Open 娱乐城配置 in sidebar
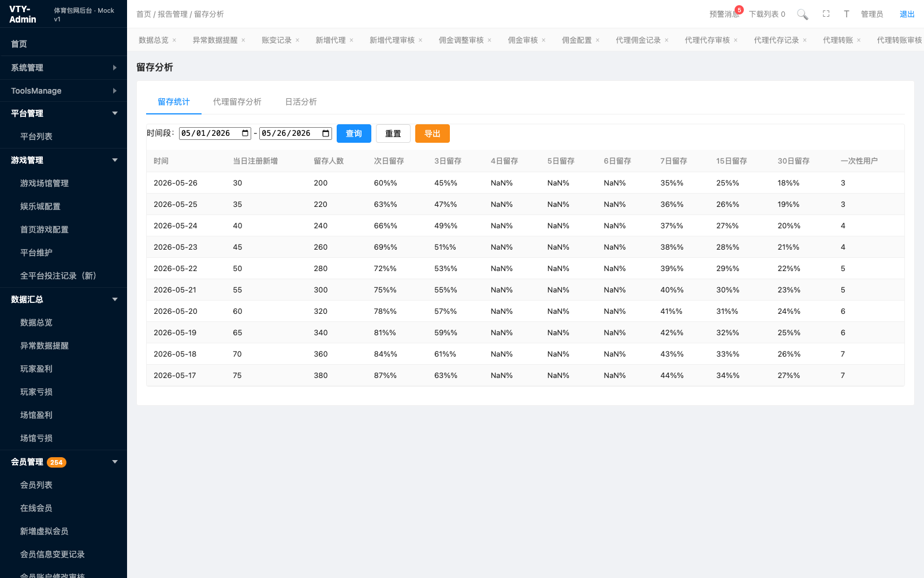Image resolution: width=924 pixels, height=578 pixels. [64, 206]
